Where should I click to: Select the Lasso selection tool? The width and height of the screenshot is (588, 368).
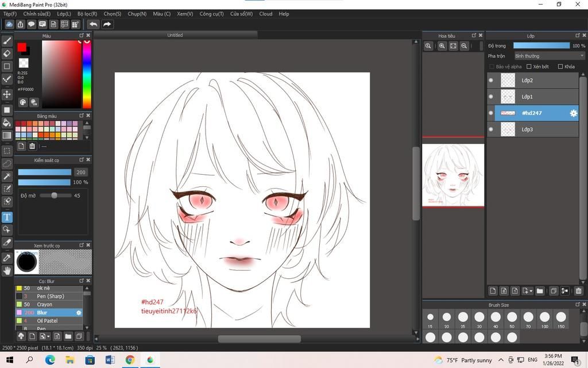tap(7, 164)
